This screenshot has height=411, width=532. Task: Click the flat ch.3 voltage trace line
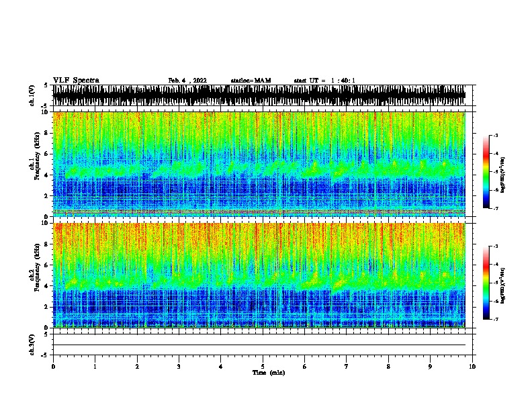point(259,345)
